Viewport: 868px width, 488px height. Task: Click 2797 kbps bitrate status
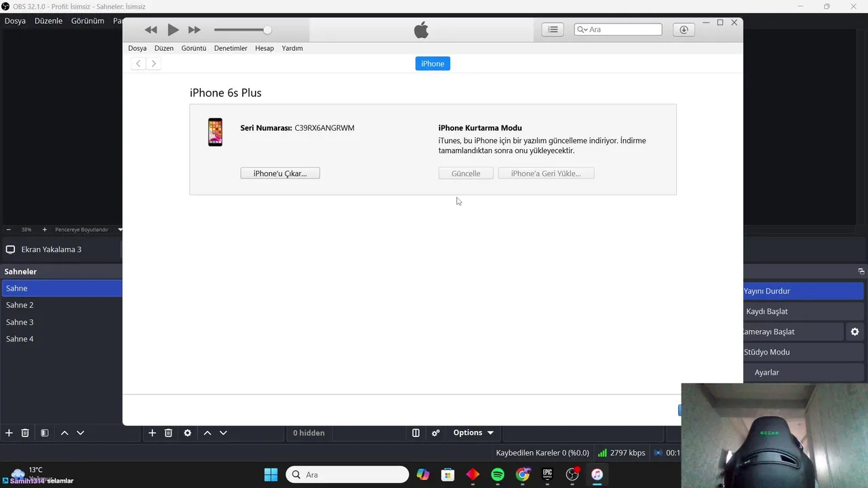tap(621, 453)
